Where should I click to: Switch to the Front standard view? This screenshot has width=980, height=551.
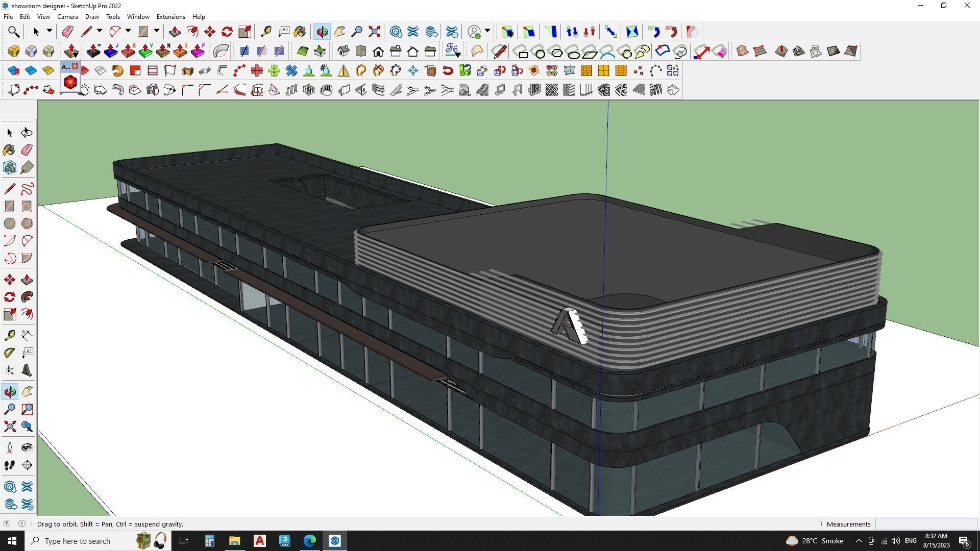[378, 51]
